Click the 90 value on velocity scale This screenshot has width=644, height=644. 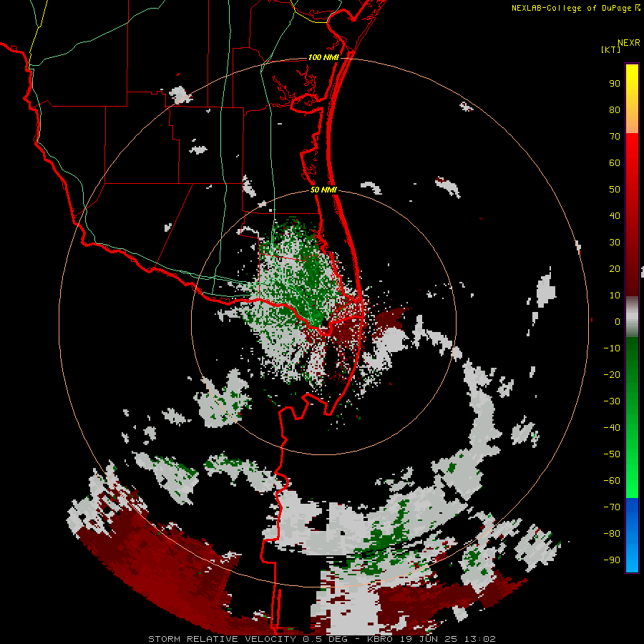(615, 84)
